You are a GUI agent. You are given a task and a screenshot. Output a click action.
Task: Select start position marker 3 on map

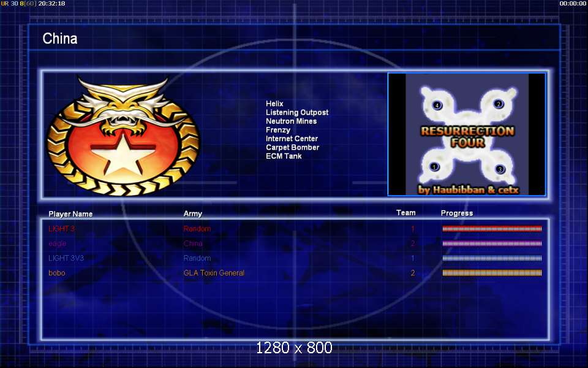500,169
